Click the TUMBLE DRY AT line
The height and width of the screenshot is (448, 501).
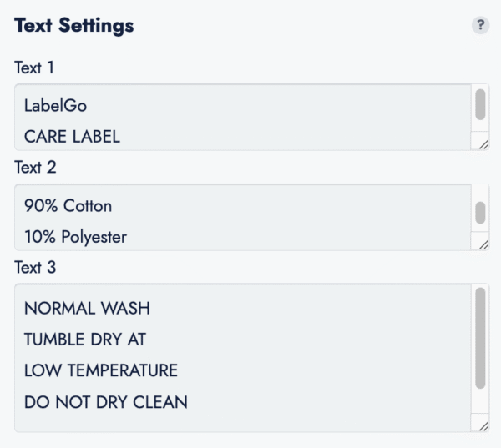pos(85,340)
